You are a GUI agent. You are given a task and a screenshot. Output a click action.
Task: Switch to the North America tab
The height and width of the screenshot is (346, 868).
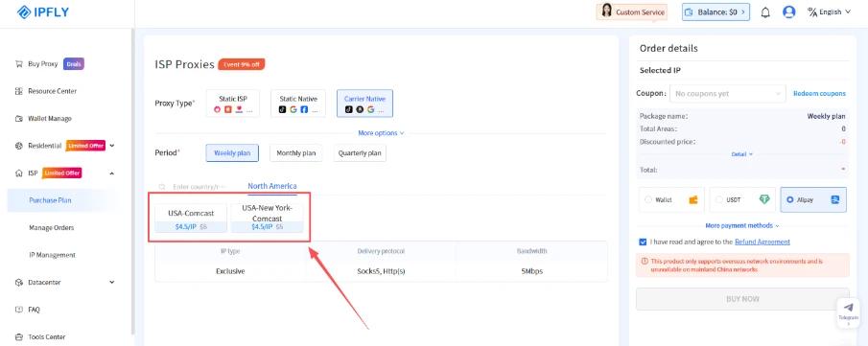pos(271,187)
